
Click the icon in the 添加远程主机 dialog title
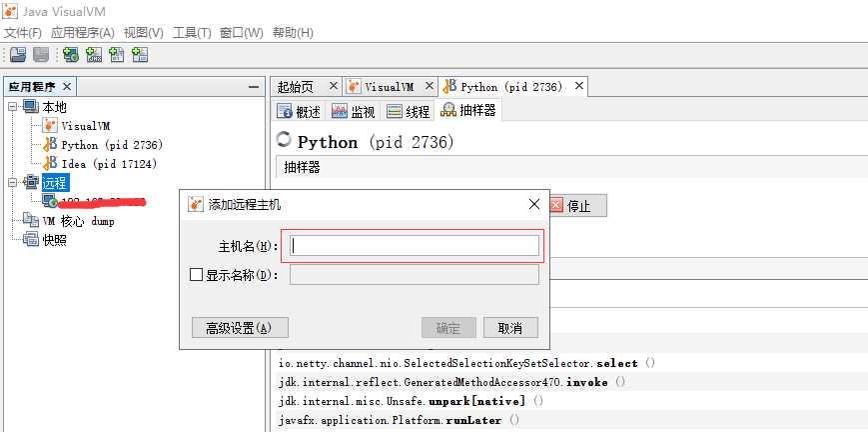point(196,205)
